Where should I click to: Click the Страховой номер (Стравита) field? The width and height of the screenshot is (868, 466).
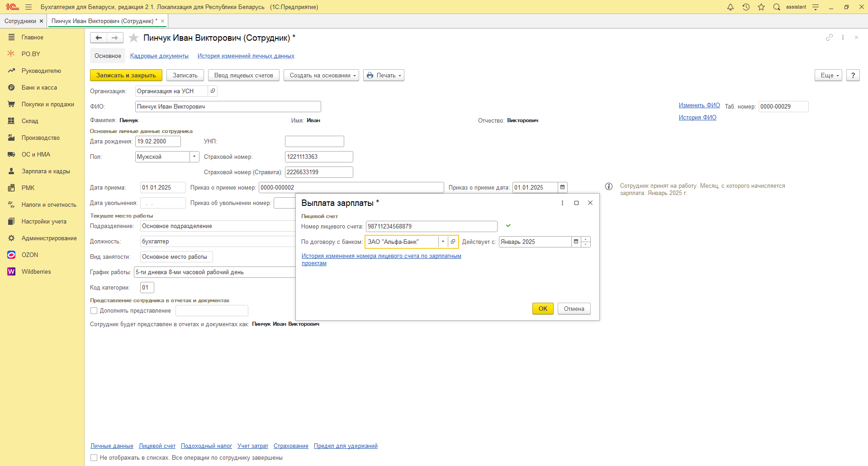319,172
